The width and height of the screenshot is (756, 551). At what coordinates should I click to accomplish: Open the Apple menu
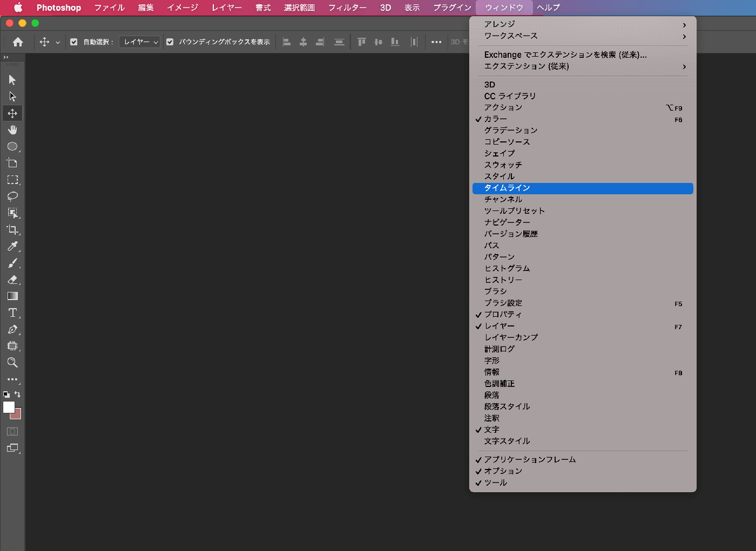click(18, 8)
